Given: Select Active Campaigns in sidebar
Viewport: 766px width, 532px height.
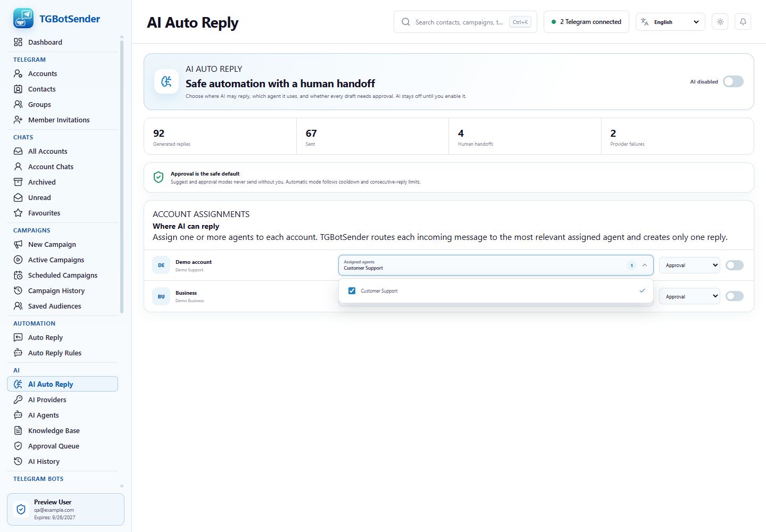Looking at the screenshot, I should coord(62,260).
